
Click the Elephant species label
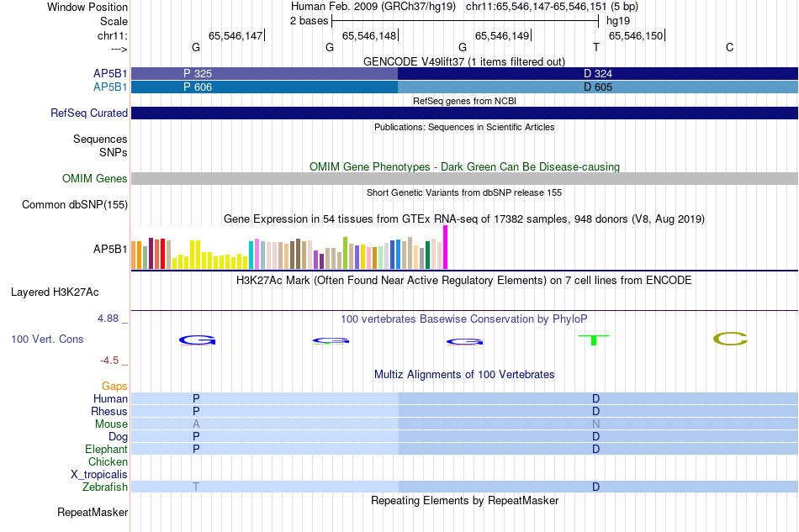coord(106,449)
